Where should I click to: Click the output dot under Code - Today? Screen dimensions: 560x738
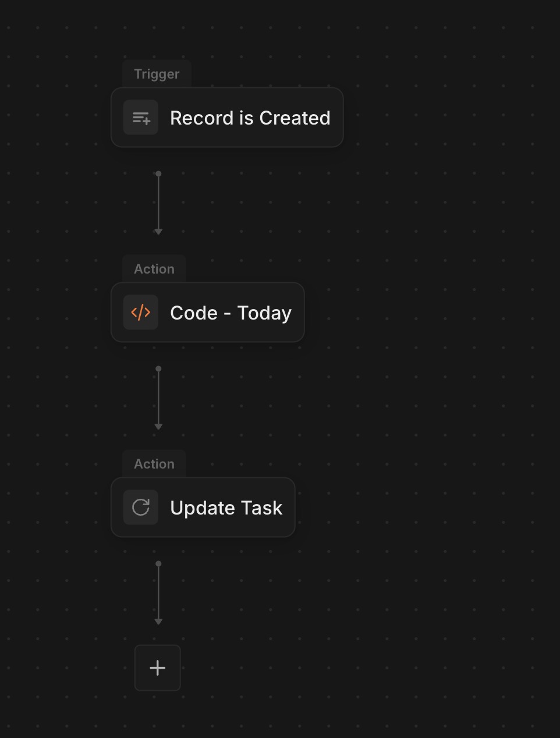[158, 368]
